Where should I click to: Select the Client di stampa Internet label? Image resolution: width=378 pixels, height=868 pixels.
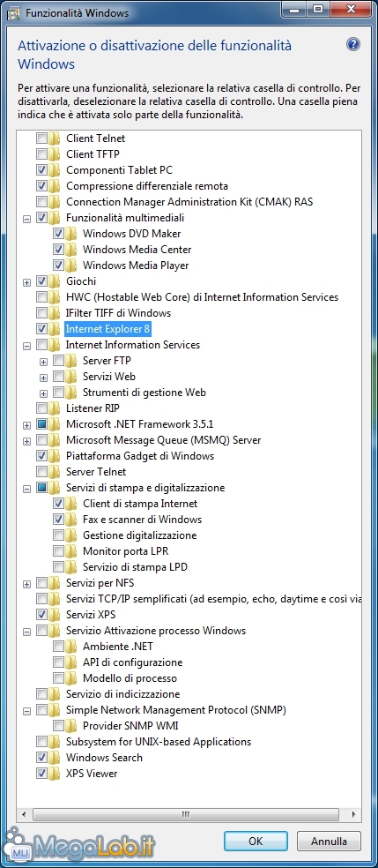point(140,504)
